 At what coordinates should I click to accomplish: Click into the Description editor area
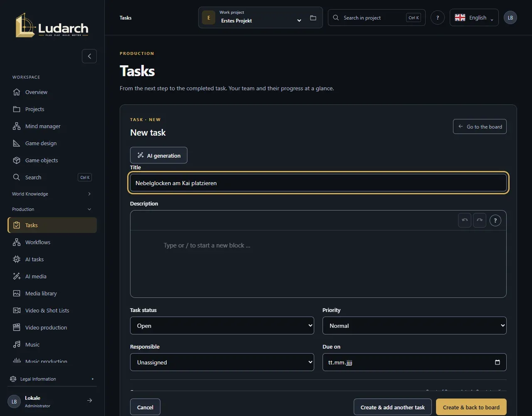click(x=318, y=264)
